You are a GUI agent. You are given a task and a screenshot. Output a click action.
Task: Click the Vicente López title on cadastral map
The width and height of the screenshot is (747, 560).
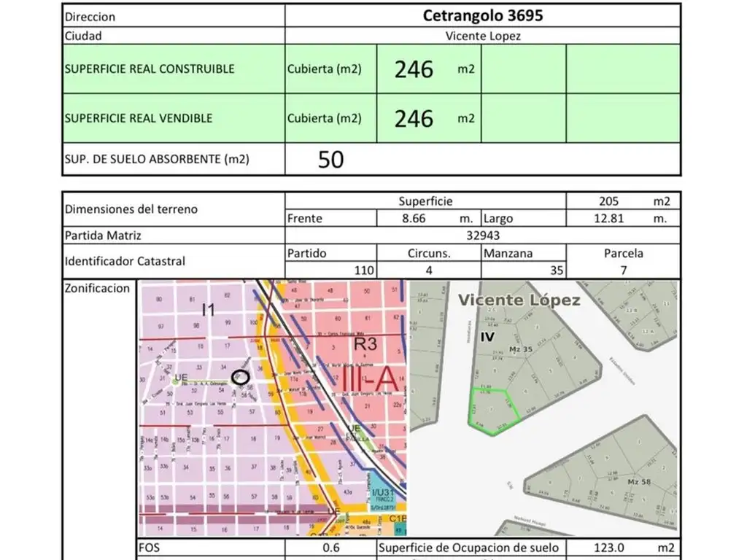pyautogui.click(x=519, y=300)
